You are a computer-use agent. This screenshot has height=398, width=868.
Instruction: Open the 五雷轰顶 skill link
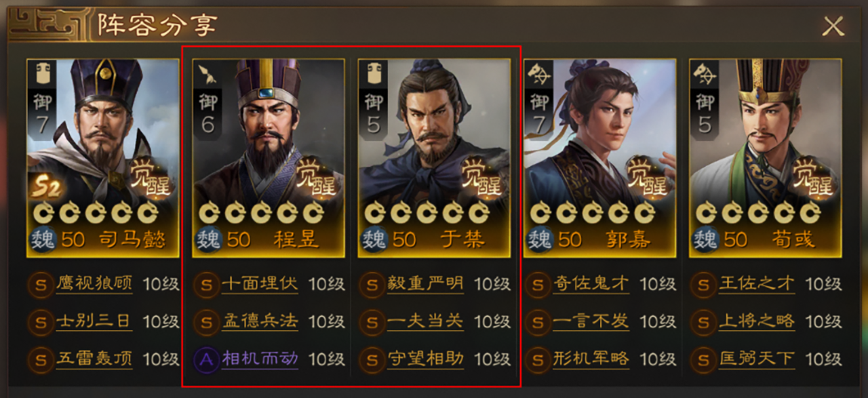point(94,359)
